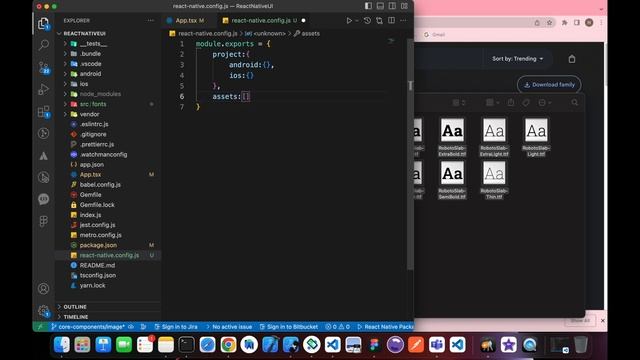Open the Customize Layout icon
The image size is (640, 360).
[404, 6]
